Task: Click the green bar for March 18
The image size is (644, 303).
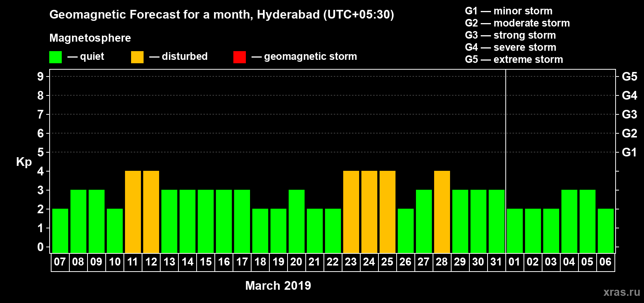Action: [260, 231]
